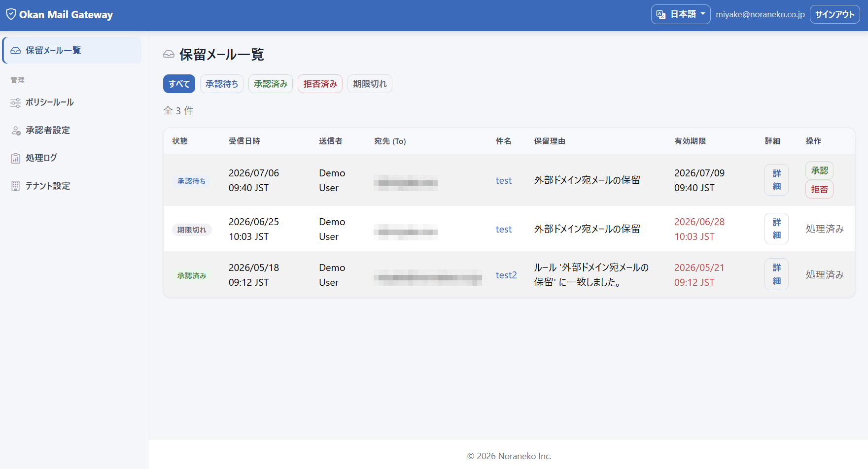This screenshot has height=469, width=868.
Task: Click the 送信者 column header
Action: [331, 141]
